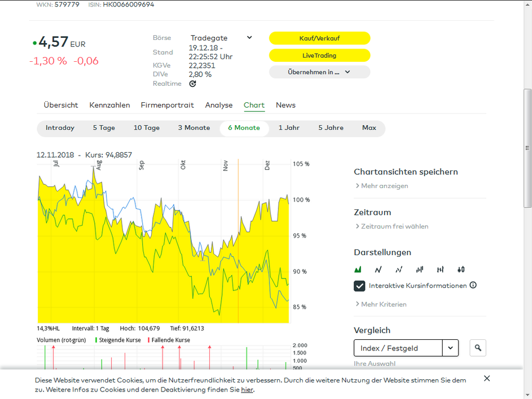Open the cookie policy hier link
The width and height of the screenshot is (532, 399).
pyautogui.click(x=247, y=389)
